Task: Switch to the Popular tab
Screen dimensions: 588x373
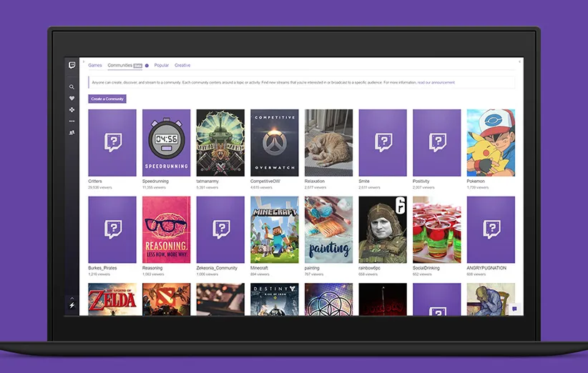Action: [162, 66]
